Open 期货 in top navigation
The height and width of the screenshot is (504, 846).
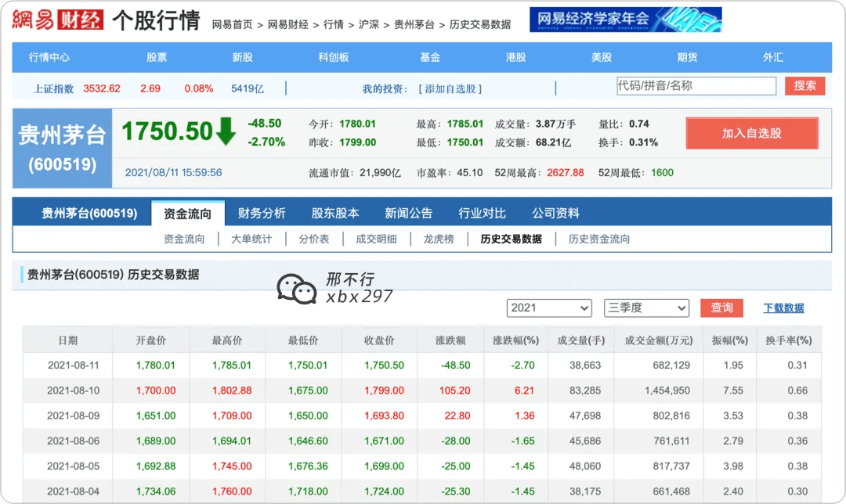(x=688, y=57)
